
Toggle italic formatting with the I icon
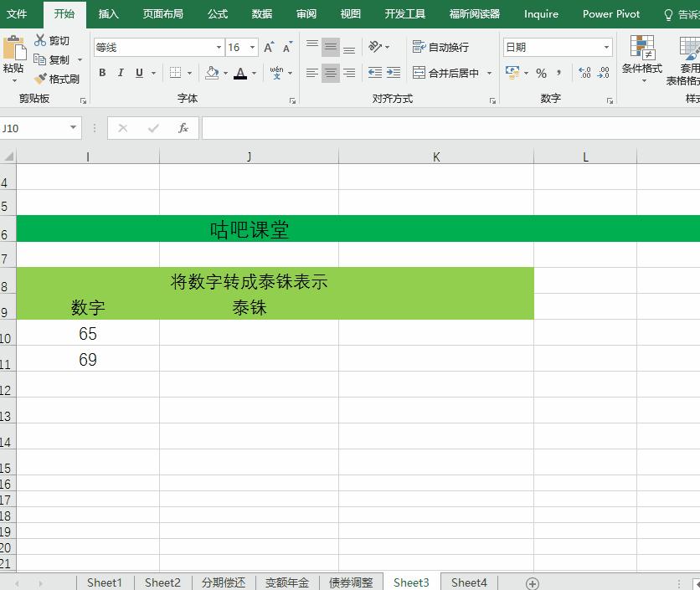tap(119, 74)
